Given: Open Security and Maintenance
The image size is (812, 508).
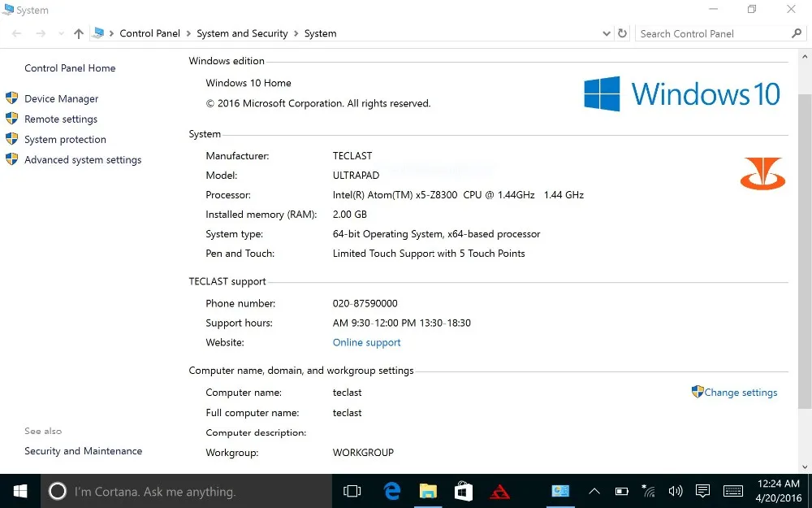Looking at the screenshot, I should click(x=84, y=451).
